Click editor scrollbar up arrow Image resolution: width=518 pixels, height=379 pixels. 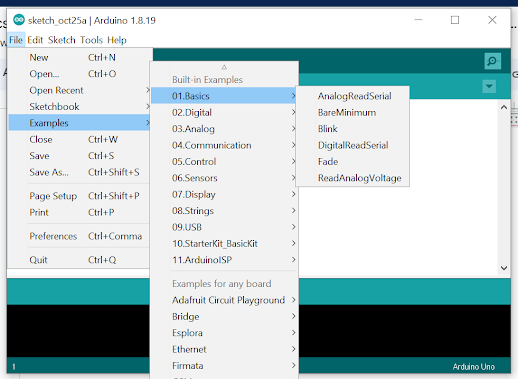pyautogui.click(x=504, y=107)
